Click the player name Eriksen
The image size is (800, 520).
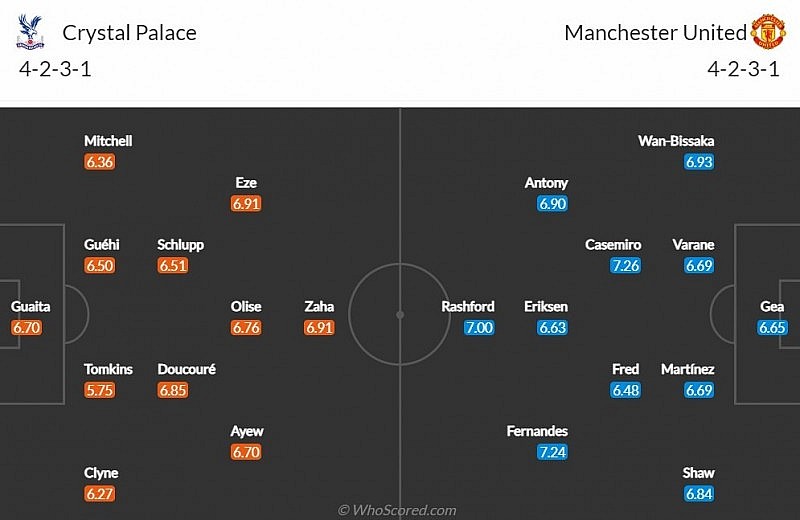click(546, 307)
